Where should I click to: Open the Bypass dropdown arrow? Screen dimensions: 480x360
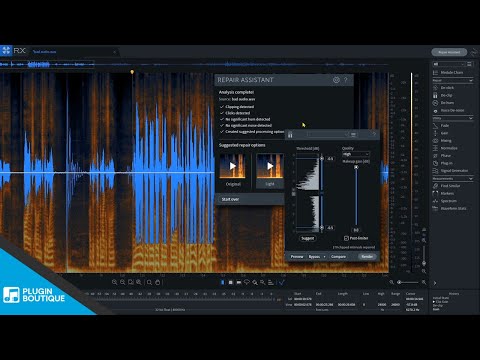click(324, 257)
